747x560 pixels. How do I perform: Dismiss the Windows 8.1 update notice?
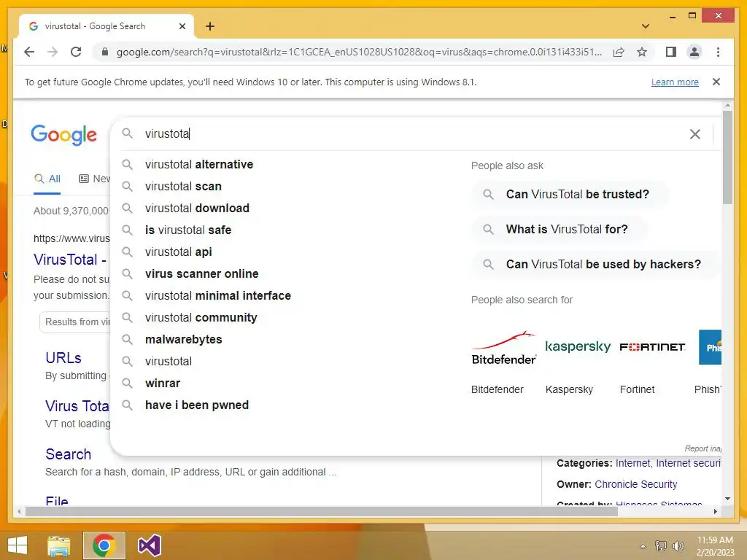716,82
